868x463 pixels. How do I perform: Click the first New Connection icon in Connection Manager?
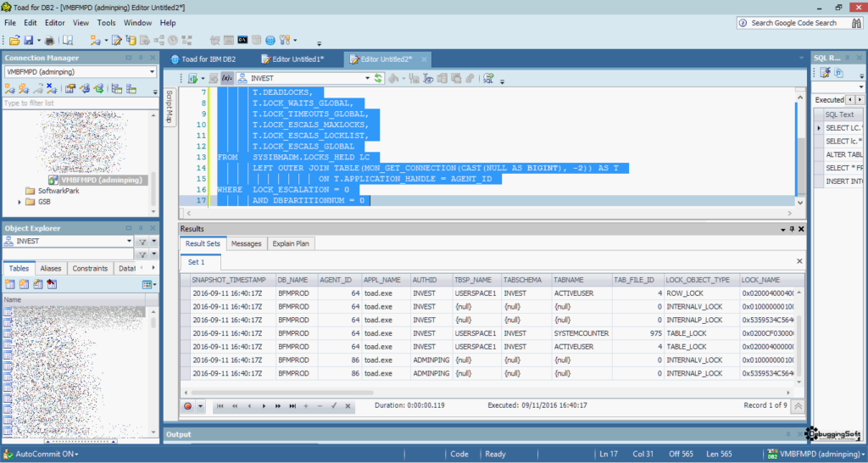click(x=9, y=88)
